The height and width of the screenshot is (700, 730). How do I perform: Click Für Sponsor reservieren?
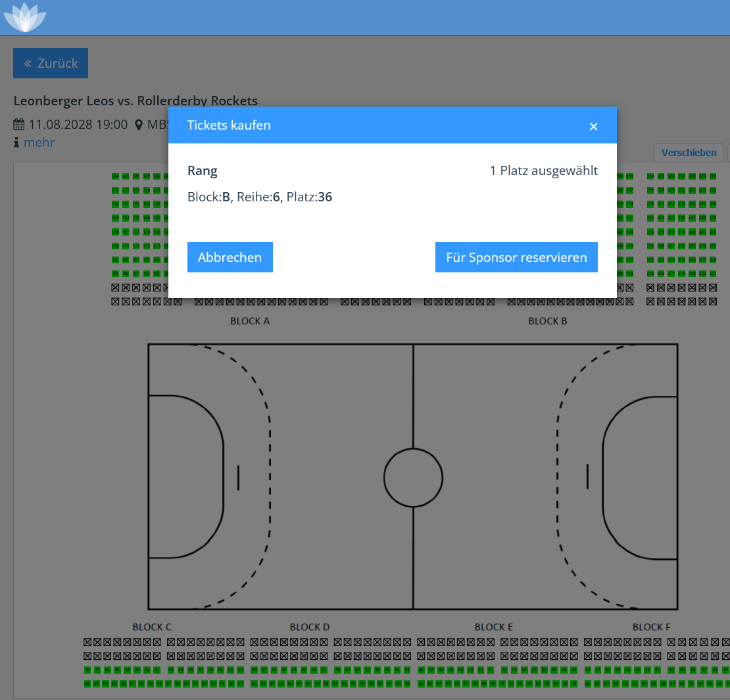click(x=516, y=257)
